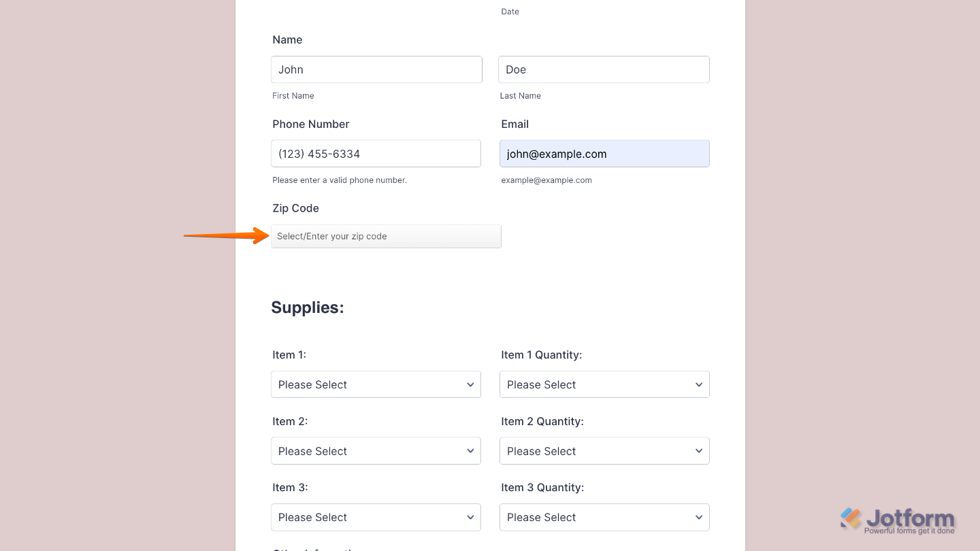The width and height of the screenshot is (980, 551).
Task: Click the chevron on Item 1 Quantity dropdown
Action: pos(699,384)
